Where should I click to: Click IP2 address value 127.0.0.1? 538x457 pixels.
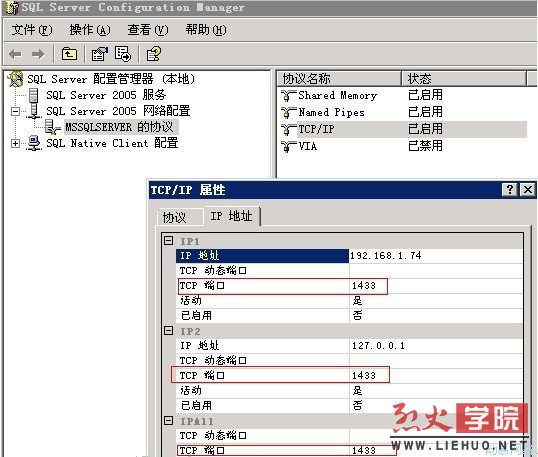(x=378, y=345)
